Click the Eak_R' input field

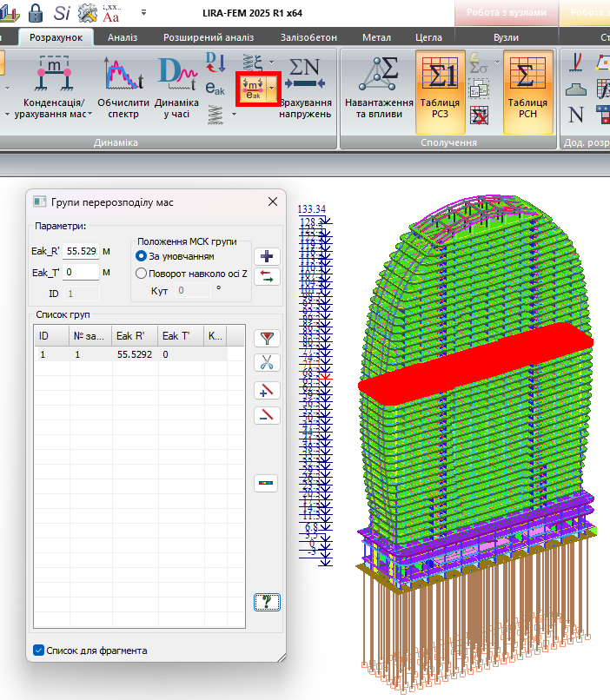pyautogui.click(x=81, y=251)
